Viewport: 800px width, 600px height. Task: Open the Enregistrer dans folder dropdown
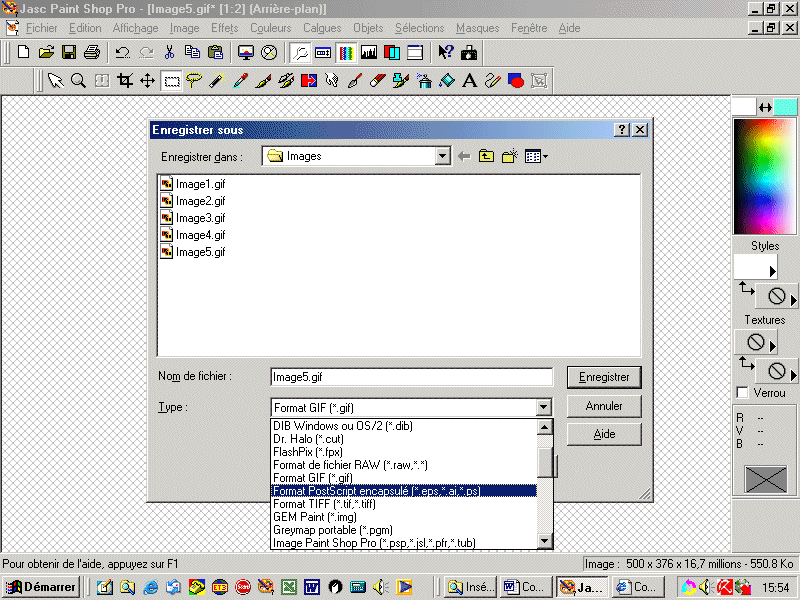442,156
